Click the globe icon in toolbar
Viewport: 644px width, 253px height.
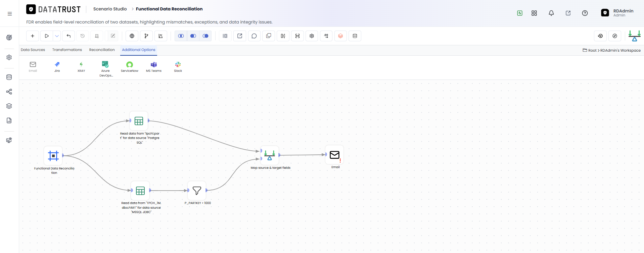coord(132,36)
